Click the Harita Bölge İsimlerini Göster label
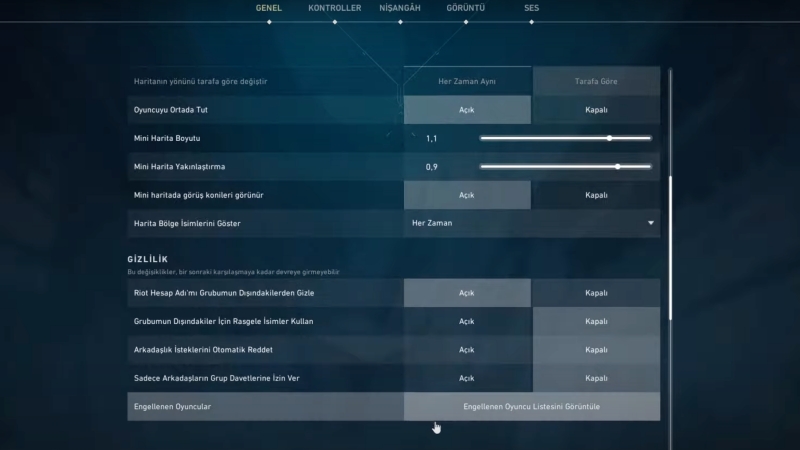The height and width of the screenshot is (450, 800). pos(187,223)
